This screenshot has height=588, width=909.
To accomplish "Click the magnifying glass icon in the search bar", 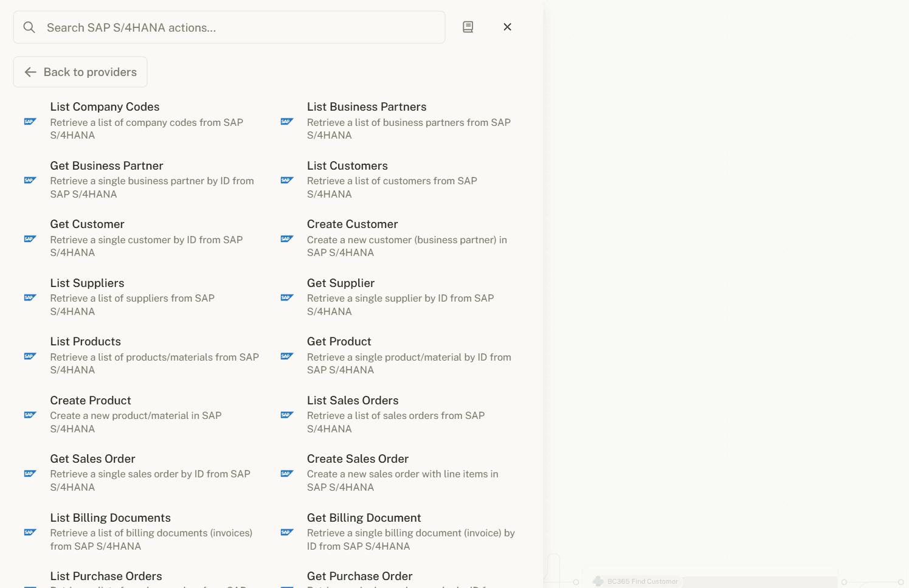I will coord(29,27).
